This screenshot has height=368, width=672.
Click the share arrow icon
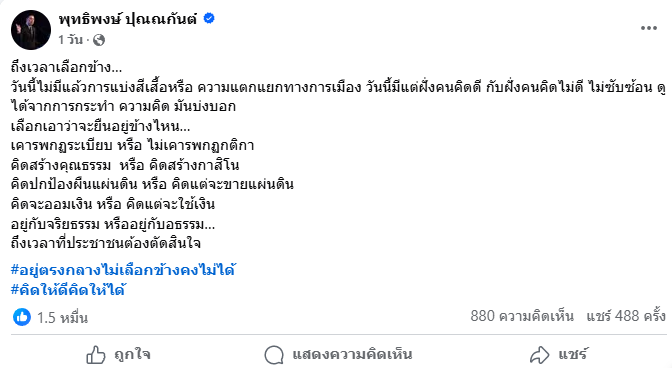pos(539,355)
